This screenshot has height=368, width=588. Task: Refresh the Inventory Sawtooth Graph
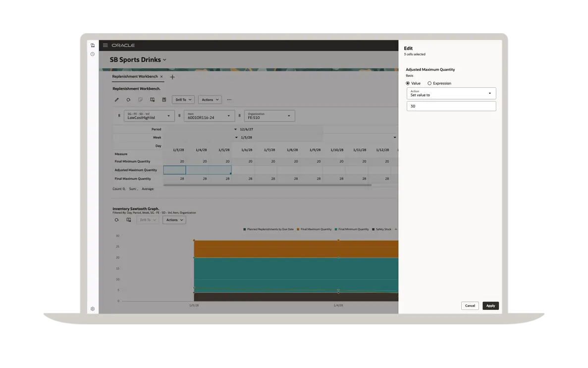click(117, 220)
